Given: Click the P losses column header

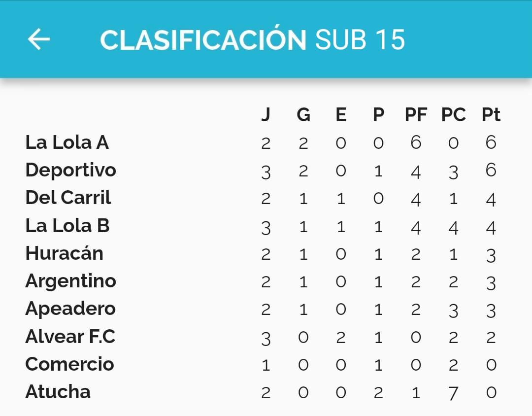Looking at the screenshot, I should coord(379,114).
